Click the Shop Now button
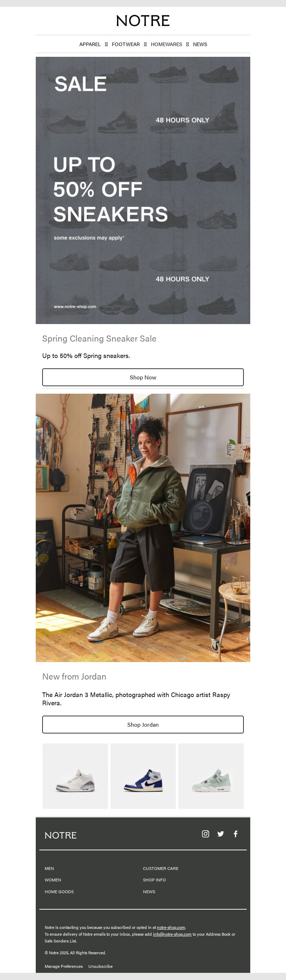 tap(143, 377)
